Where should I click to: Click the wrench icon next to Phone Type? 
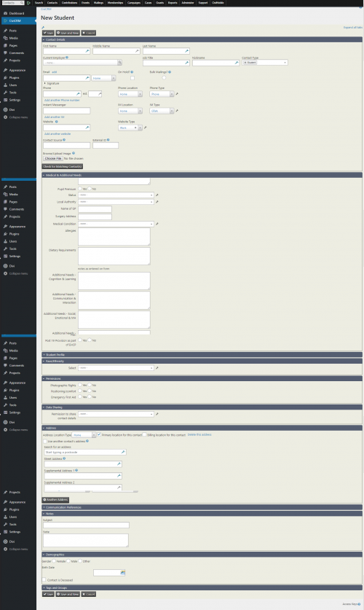[177, 94]
